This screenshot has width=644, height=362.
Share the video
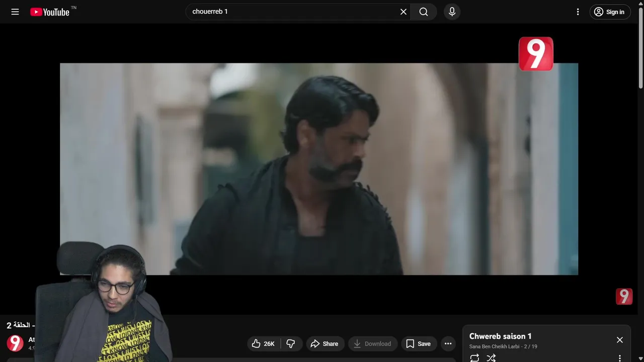(325, 344)
